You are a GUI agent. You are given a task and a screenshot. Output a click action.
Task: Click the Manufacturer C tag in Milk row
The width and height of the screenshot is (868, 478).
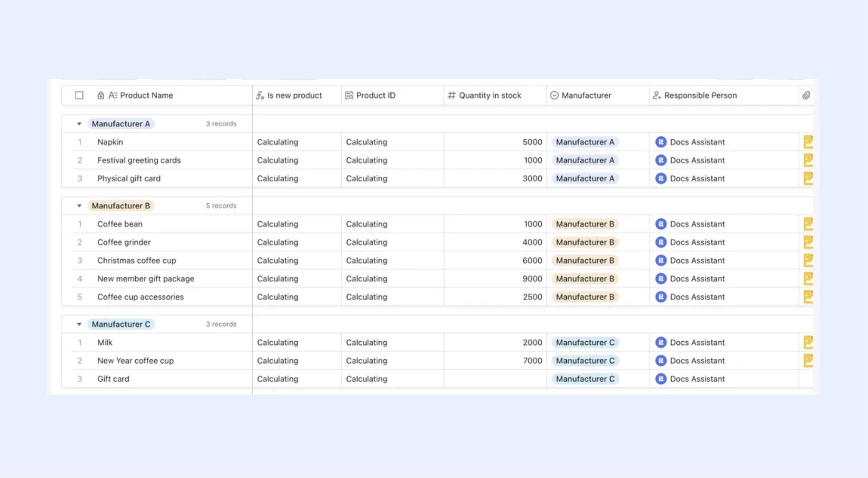[585, 342]
